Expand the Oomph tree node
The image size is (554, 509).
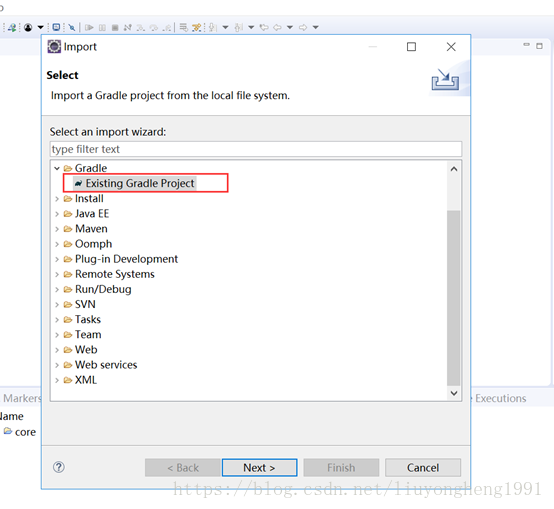[x=57, y=244]
